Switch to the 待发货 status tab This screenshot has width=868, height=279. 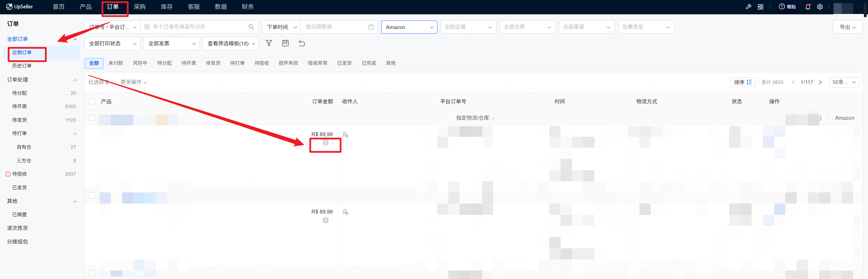pyautogui.click(x=213, y=63)
